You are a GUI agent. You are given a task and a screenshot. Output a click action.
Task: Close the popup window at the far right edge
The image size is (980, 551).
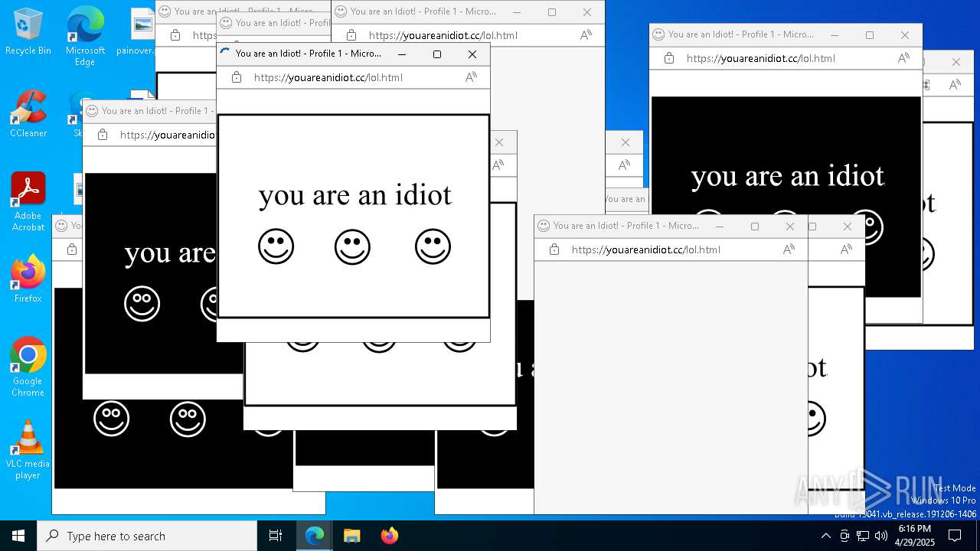pos(956,62)
